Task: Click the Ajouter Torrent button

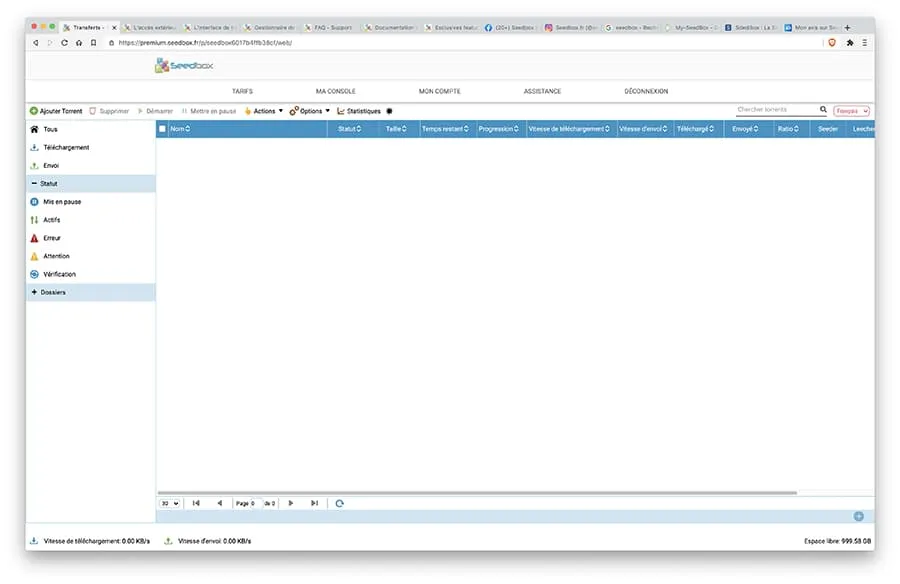Action: tap(56, 111)
